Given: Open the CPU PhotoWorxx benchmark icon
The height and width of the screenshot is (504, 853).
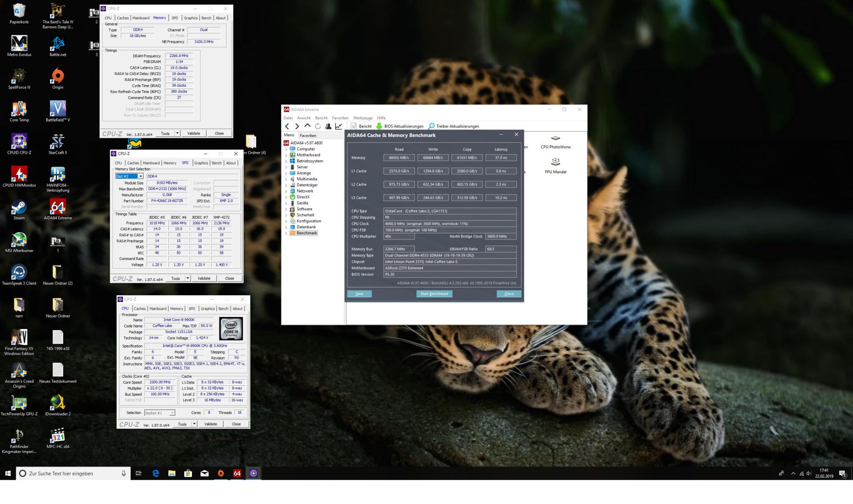Looking at the screenshot, I should coord(555,139).
